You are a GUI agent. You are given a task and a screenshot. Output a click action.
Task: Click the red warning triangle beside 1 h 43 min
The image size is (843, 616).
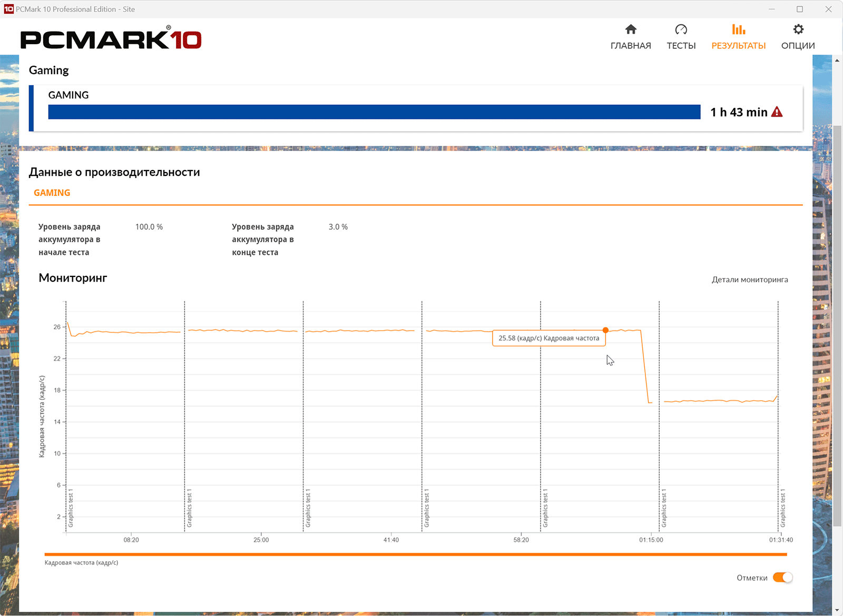pos(777,112)
